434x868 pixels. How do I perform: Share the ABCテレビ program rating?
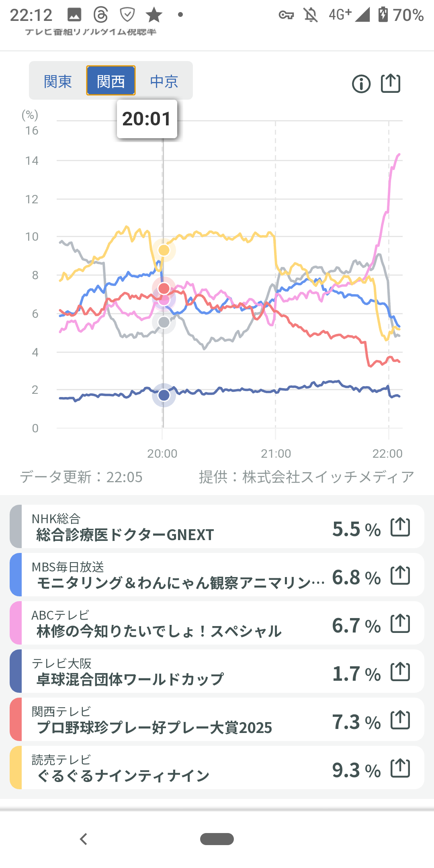tap(400, 623)
